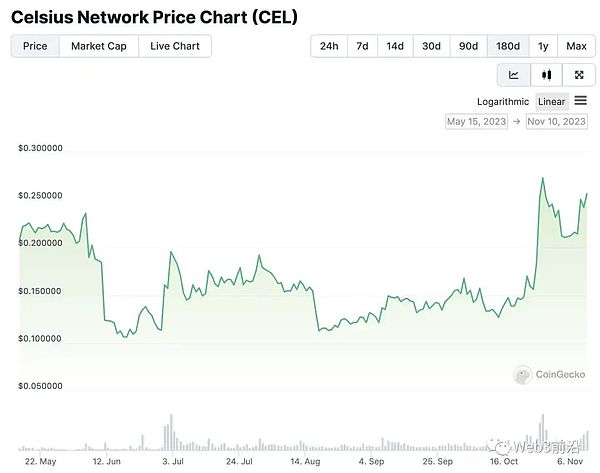Set the range to 90d
600x473 pixels.
(468, 46)
